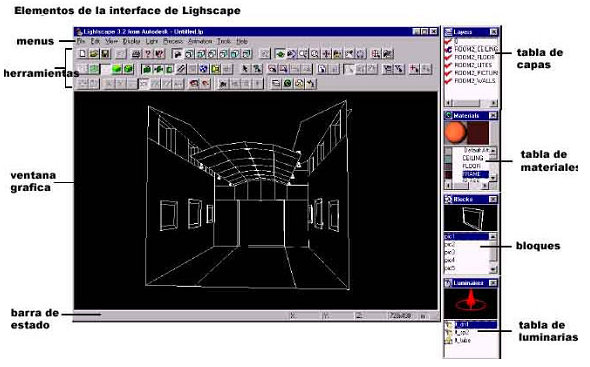Viewport: 590px width, 367px height.
Task: Click the Blocks list down scroll arrow
Action: coord(493,269)
